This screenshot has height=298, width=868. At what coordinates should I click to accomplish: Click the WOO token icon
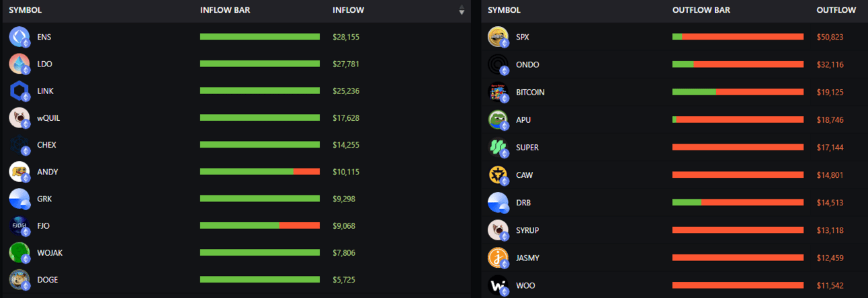(x=498, y=285)
